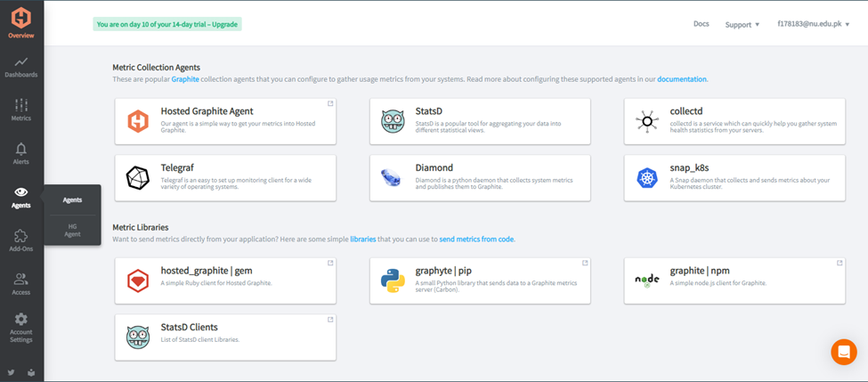Follow the documentation link
The width and height of the screenshot is (868, 382).
point(681,79)
